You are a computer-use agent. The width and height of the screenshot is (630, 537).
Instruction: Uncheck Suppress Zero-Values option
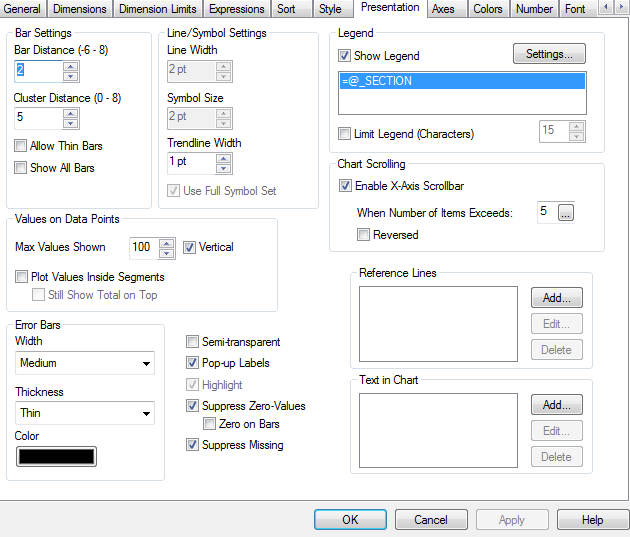(192, 406)
